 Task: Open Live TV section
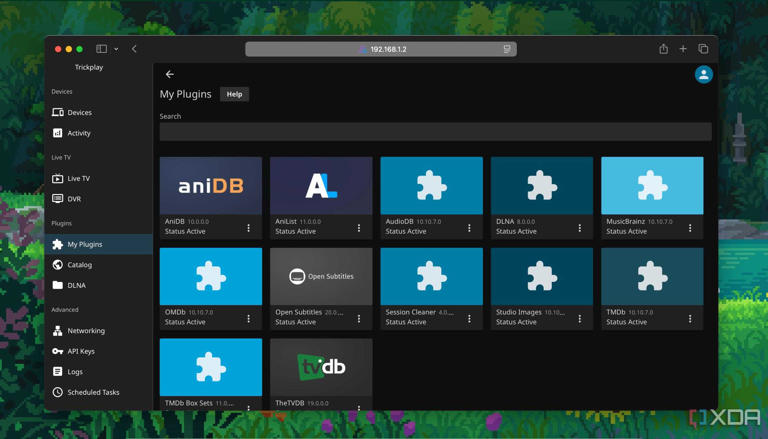coord(78,178)
